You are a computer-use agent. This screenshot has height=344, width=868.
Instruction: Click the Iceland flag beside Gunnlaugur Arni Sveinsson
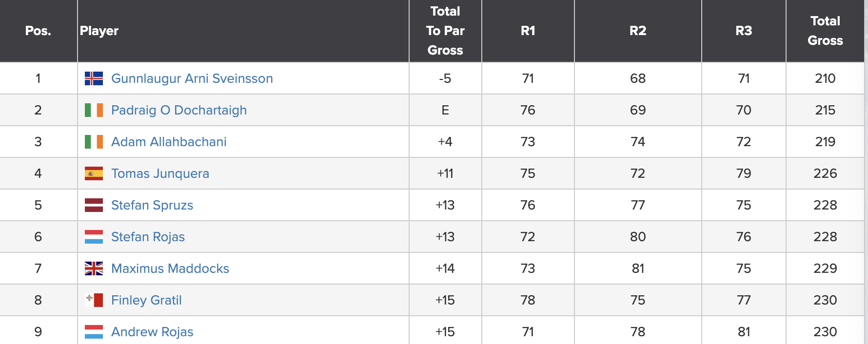(94, 78)
